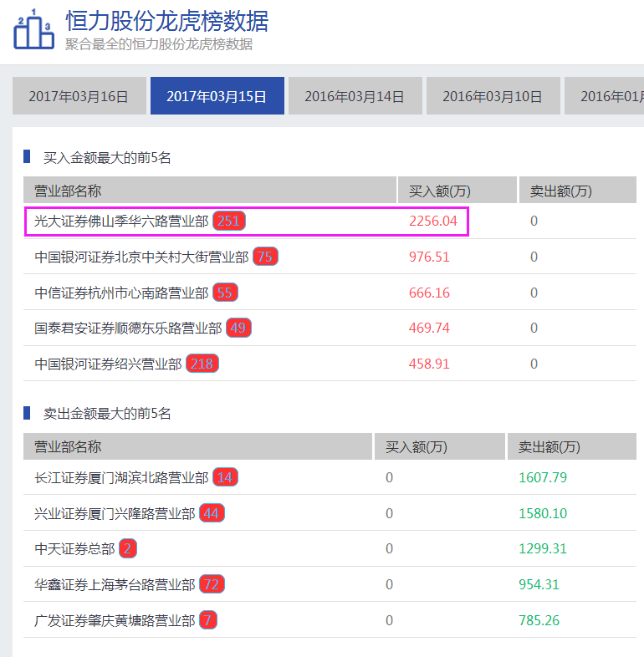
Task: Click the red 251 badge
Action: (x=229, y=222)
